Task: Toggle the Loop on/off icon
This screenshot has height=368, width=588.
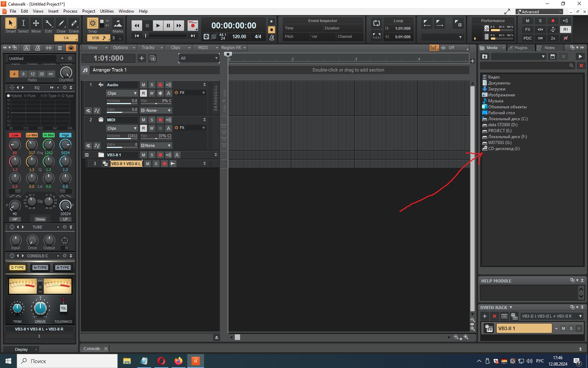Action: tap(377, 23)
